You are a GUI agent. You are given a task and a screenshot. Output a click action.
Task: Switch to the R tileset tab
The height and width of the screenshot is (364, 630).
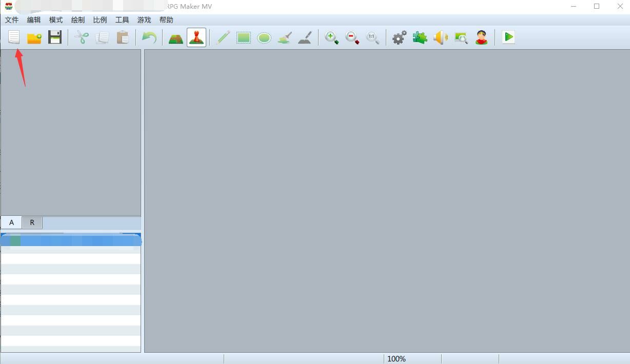click(32, 223)
